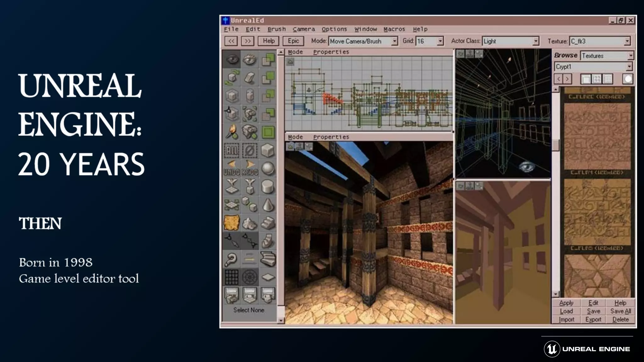Select the sphere brush builder icon
The height and width of the screenshot is (362, 644).
[268, 168]
